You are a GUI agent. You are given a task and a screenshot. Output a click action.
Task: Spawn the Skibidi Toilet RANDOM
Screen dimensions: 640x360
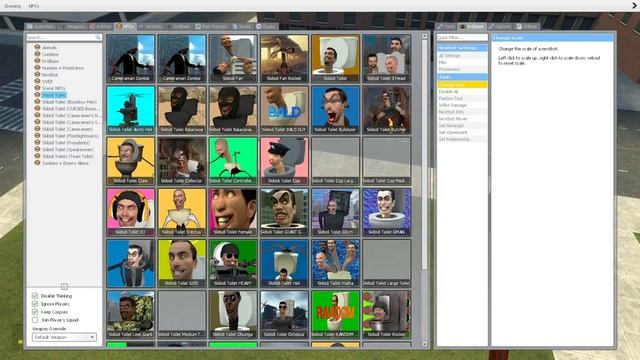(336, 315)
